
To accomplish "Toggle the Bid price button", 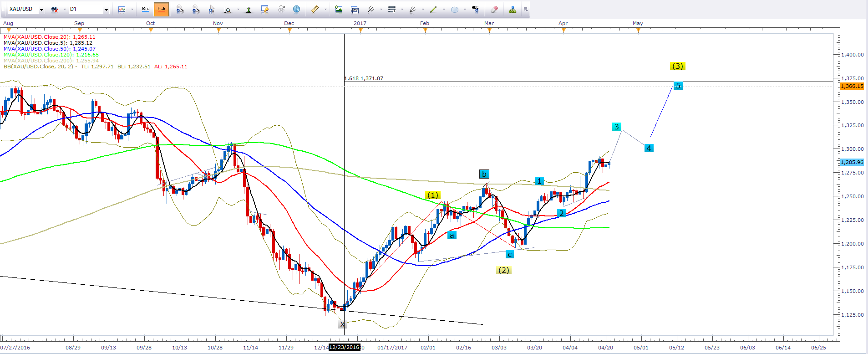I will (146, 9).
